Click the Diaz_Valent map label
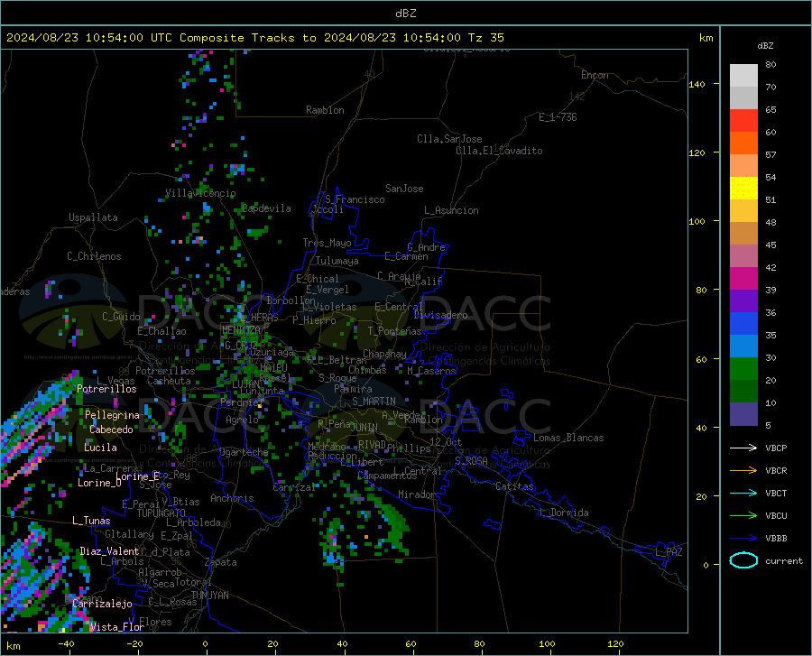Viewport: 812px width, 656px height. click(x=109, y=551)
